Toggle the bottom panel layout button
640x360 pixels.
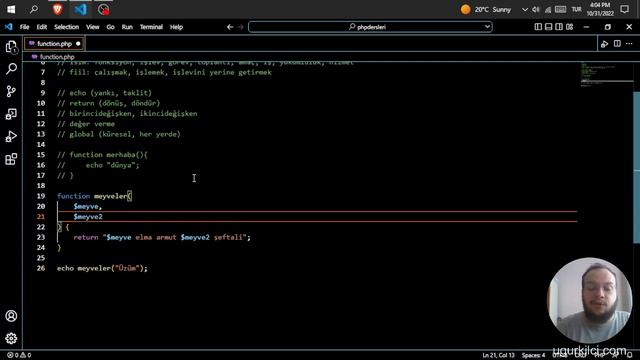point(549,27)
